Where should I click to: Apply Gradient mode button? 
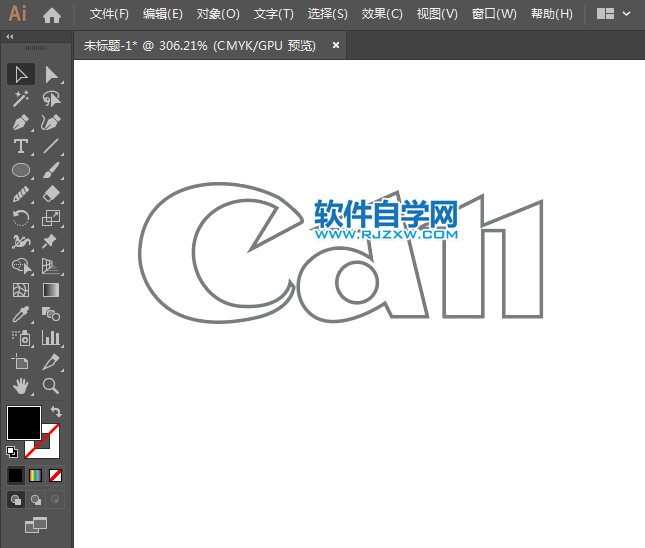pos(35,476)
